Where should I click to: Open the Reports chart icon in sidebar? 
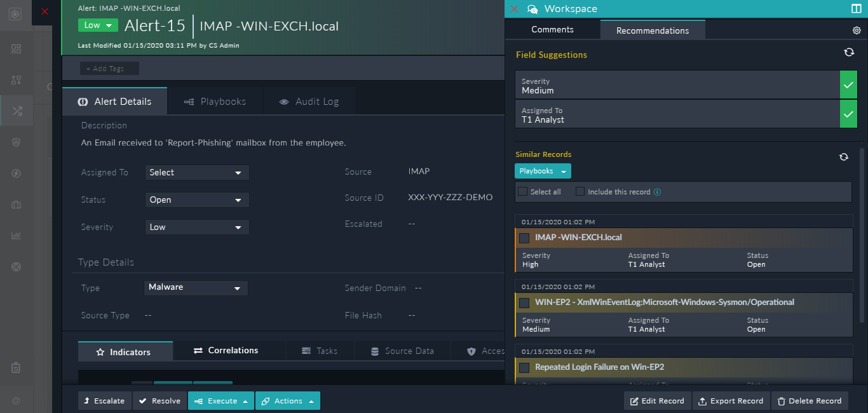tap(17, 236)
